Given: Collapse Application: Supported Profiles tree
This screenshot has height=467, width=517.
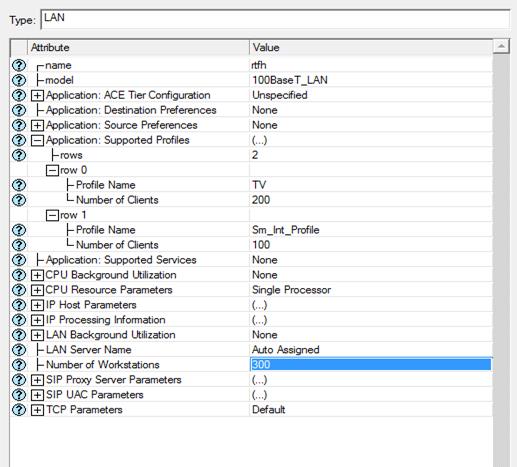Looking at the screenshot, I should click(37, 140).
